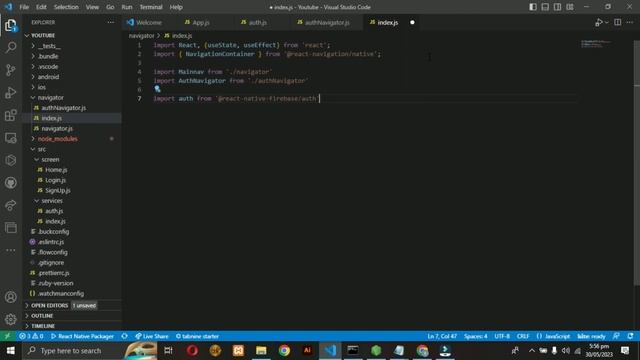Switch to the authNavigator.js tab
Image resolution: width=640 pixels, height=360 pixels.
click(327, 22)
